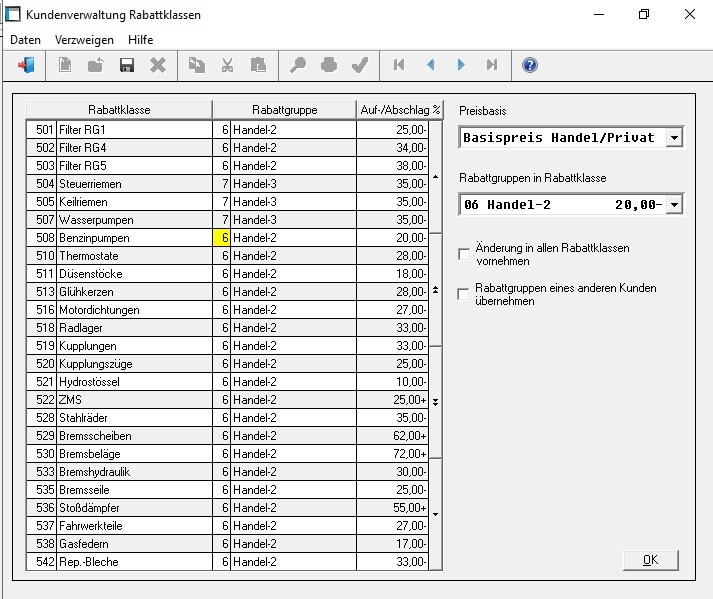
Task: Save with the floppy disk icon
Action: pyautogui.click(x=127, y=65)
